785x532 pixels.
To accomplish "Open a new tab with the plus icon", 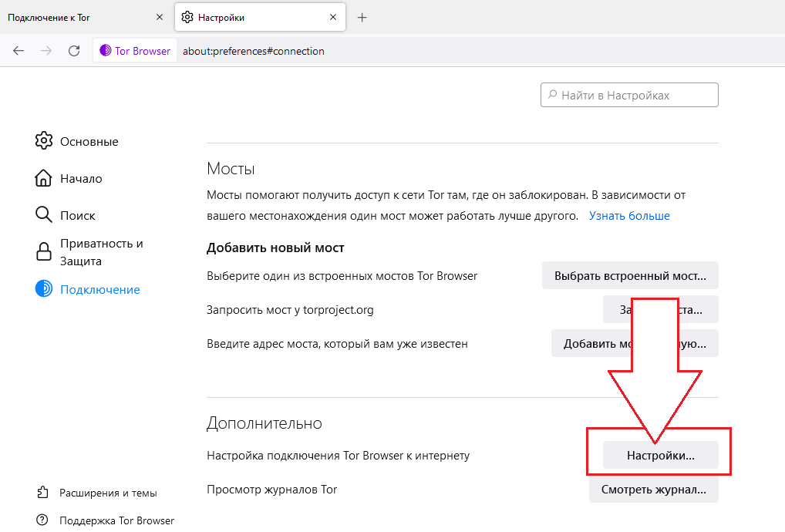I will [x=362, y=18].
